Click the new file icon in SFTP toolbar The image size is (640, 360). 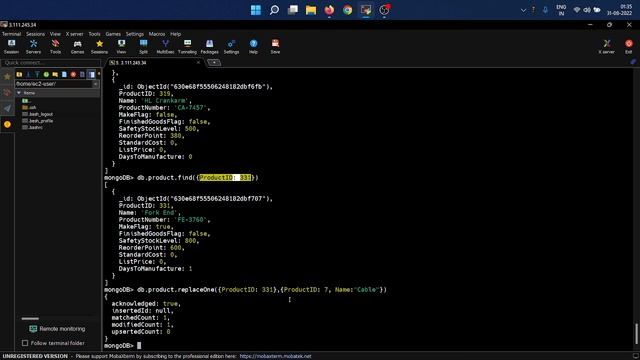tap(64, 74)
